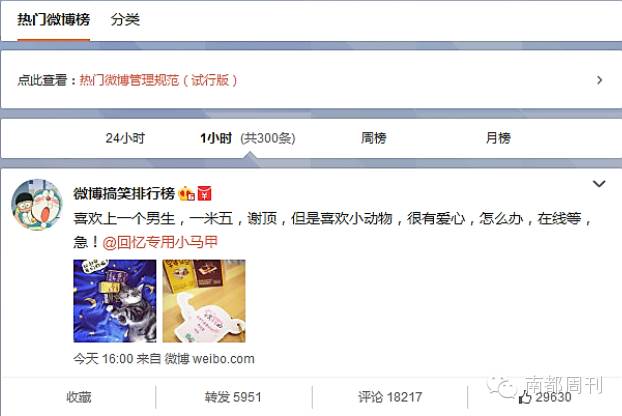The image size is (622, 416).
Task: Open the @回忆专用小马甲 mention link
Action: [x=160, y=242]
